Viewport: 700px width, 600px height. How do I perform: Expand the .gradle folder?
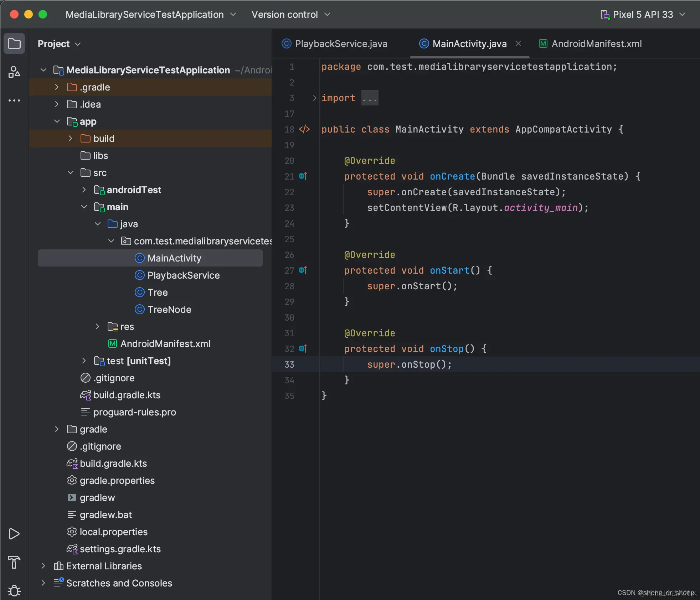click(x=57, y=87)
